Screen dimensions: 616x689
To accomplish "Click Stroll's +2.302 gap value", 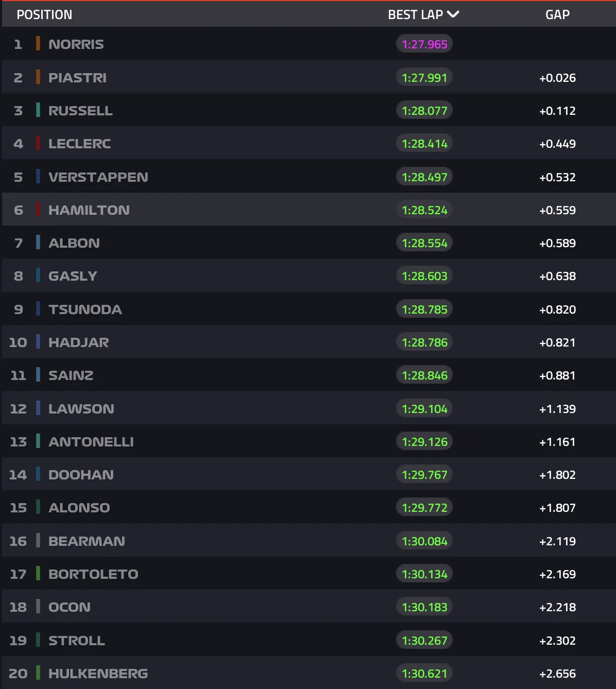I will pos(557,641).
